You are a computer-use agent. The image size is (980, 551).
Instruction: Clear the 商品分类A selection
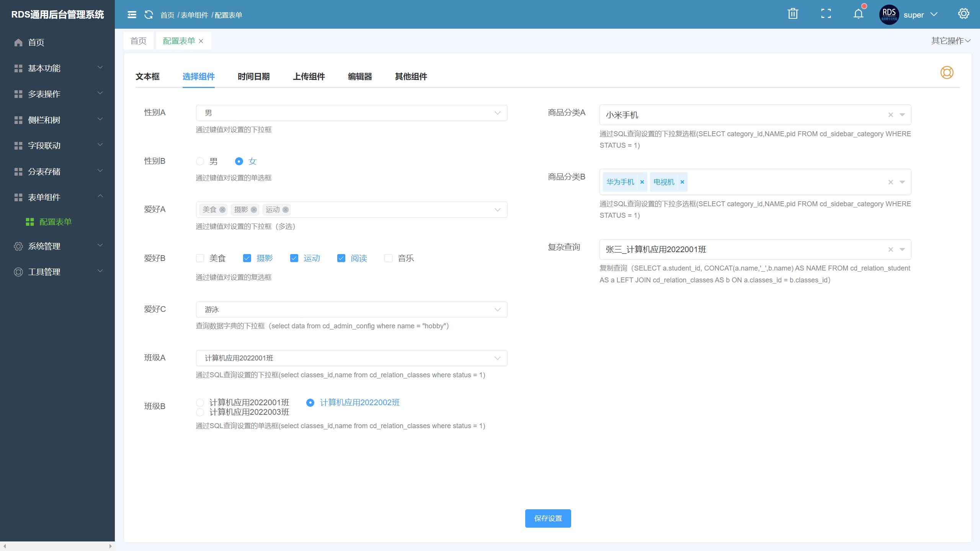tap(891, 115)
